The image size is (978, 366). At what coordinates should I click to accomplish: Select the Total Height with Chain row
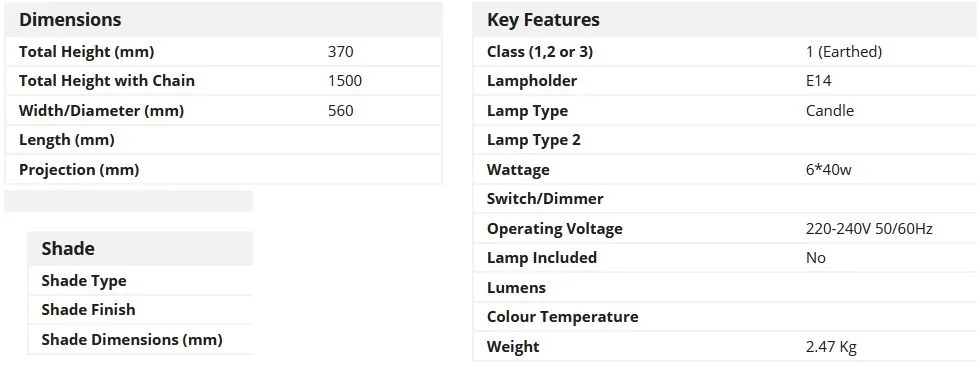click(223, 80)
